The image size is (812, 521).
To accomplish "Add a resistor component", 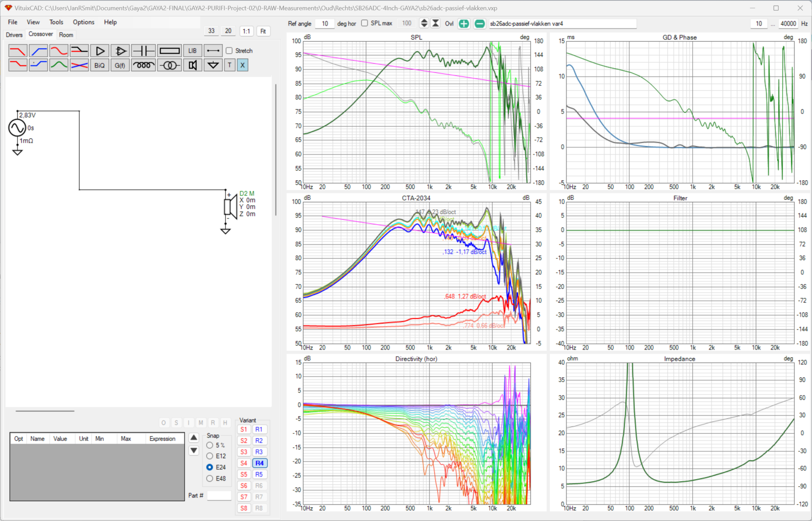I will click(170, 51).
